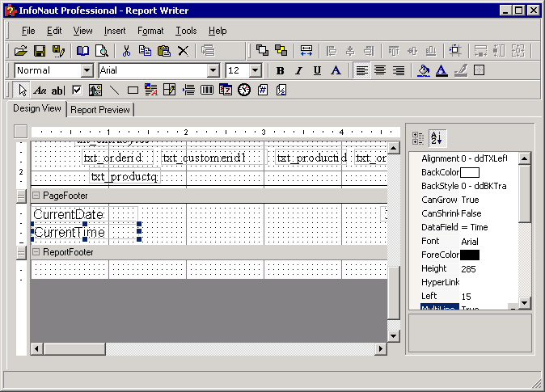This screenshot has width=545, height=392.
Task: Click the CanShrink False value
Action: click(x=488, y=213)
